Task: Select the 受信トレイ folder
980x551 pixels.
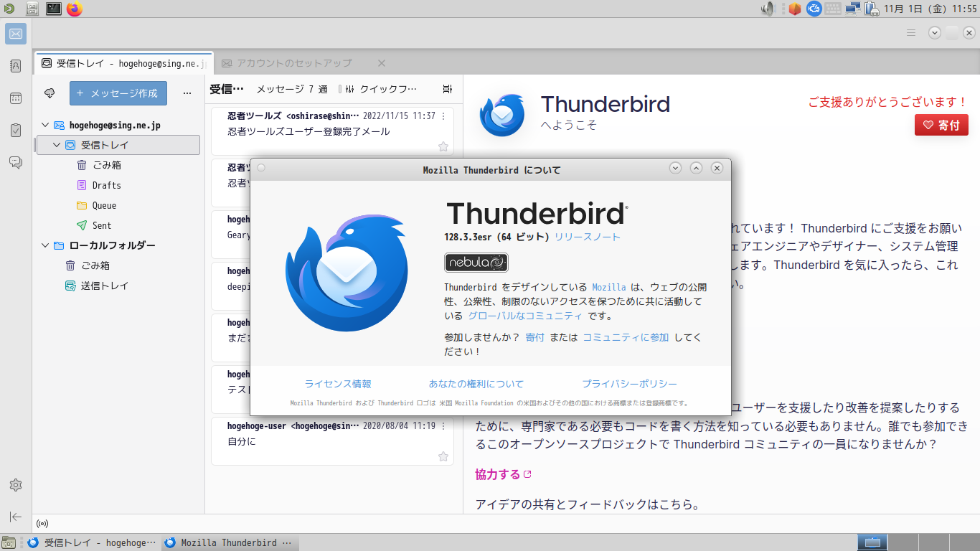Action: click(118, 145)
